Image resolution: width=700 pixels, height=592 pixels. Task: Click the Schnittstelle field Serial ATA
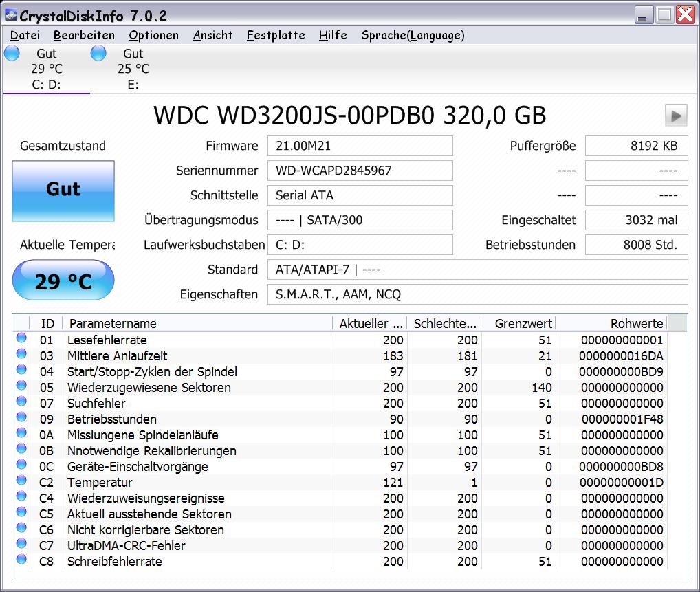tap(360, 195)
